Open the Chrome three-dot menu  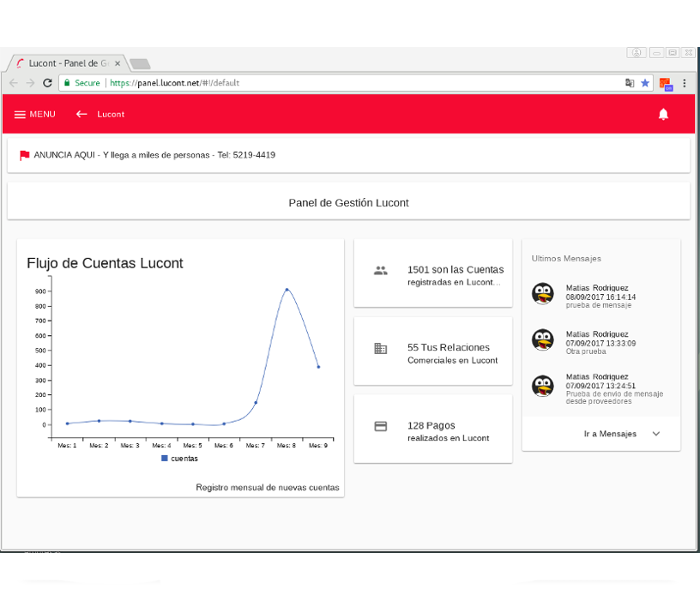(x=684, y=83)
